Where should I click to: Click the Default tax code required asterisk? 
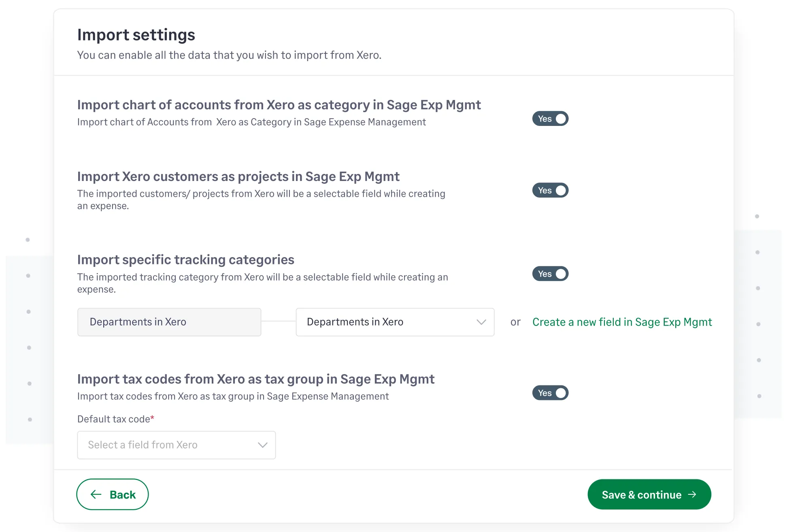click(x=152, y=417)
